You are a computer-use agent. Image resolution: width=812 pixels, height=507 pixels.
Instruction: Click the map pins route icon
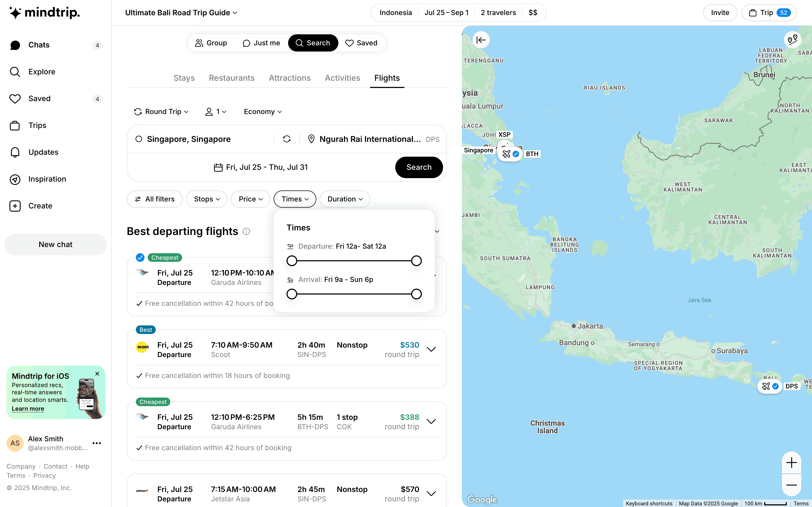792,40
